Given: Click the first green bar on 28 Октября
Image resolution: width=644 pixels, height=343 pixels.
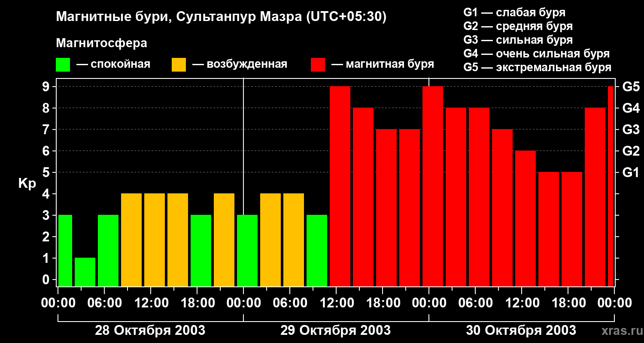Looking at the screenshot, I should (65, 250).
